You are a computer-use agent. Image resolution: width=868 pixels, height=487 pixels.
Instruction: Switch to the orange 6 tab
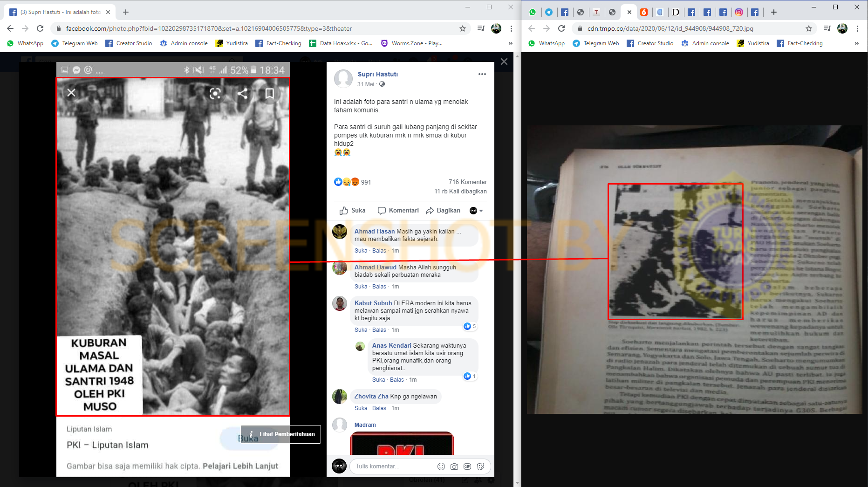tap(644, 12)
